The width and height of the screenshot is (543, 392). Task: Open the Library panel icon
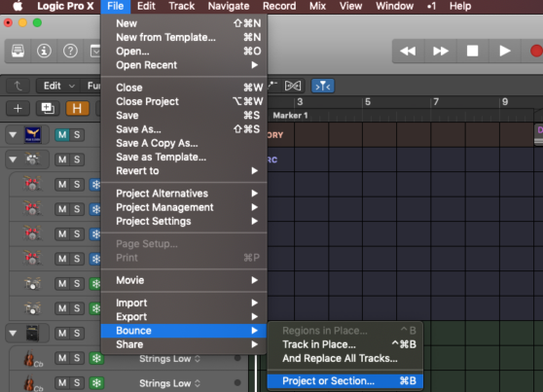[x=18, y=52]
